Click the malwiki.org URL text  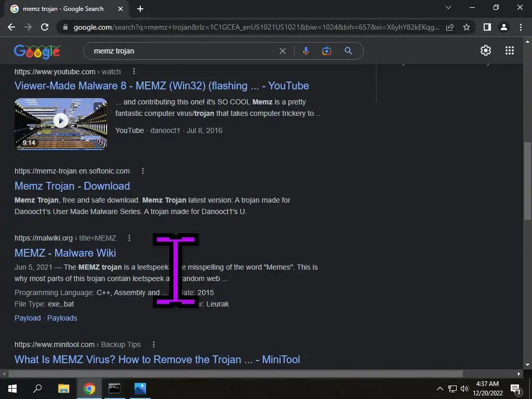tap(65, 238)
